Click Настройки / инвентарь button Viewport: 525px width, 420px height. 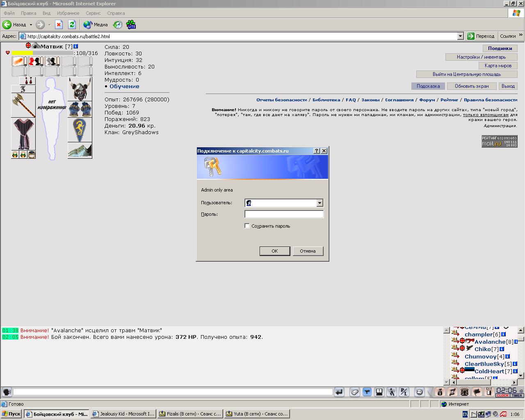(x=482, y=57)
